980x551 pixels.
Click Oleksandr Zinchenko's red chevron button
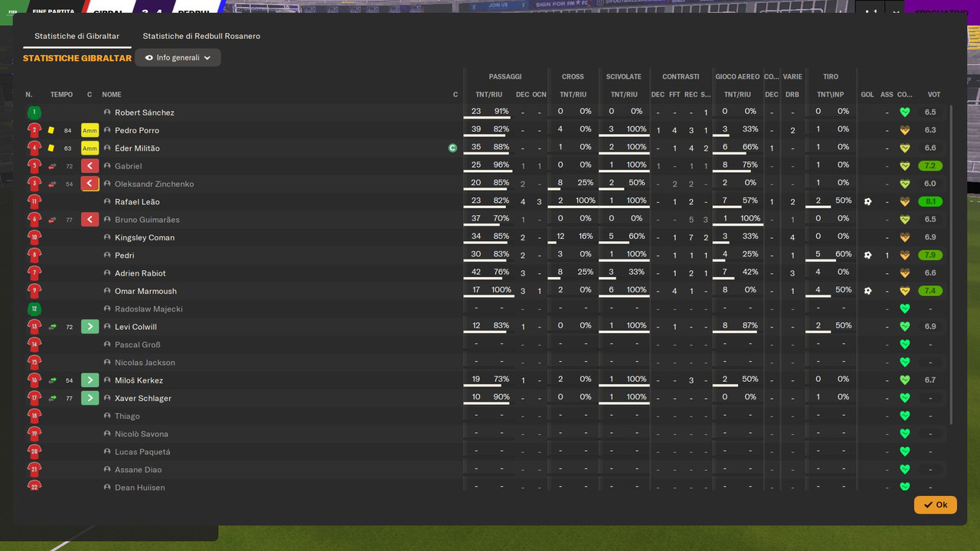pos(90,184)
